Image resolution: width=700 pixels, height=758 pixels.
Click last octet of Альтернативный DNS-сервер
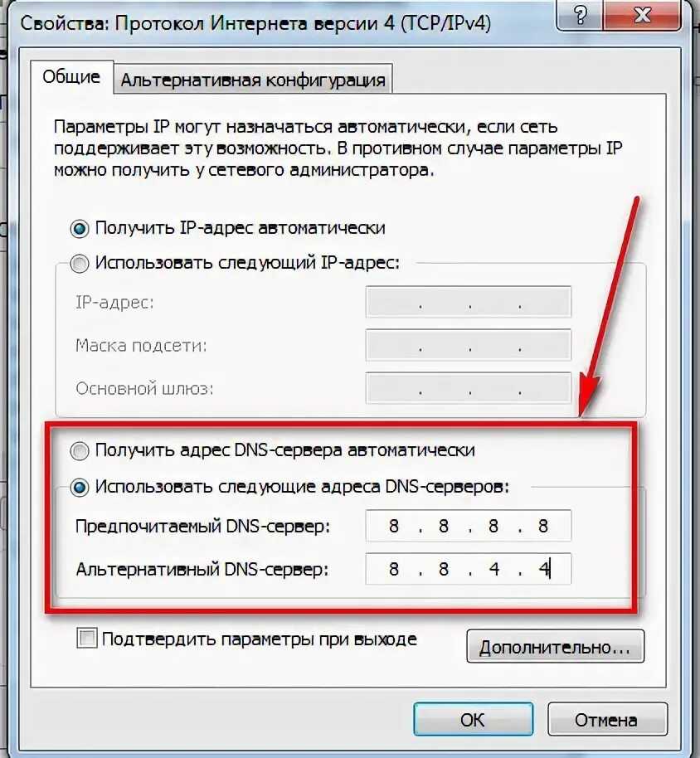click(543, 569)
